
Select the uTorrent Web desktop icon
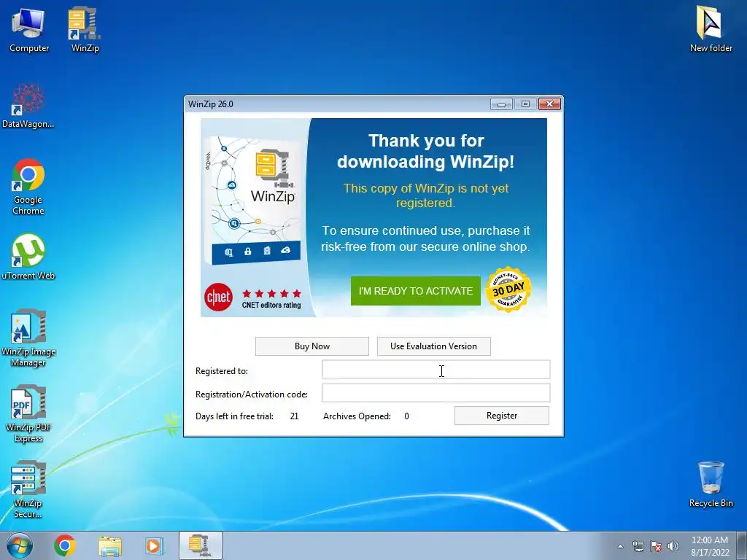[28, 257]
